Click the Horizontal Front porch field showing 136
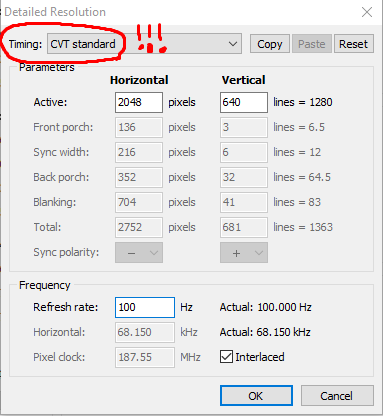 click(x=139, y=127)
